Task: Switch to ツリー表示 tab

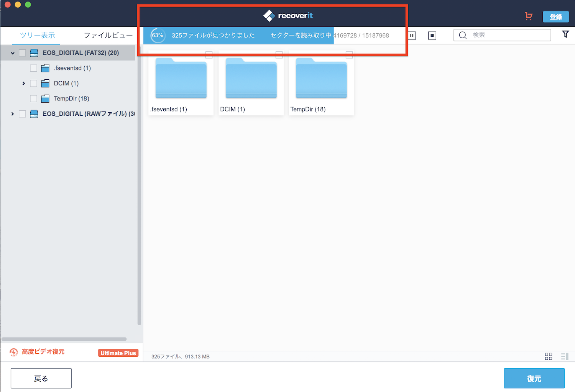Action: tap(37, 35)
